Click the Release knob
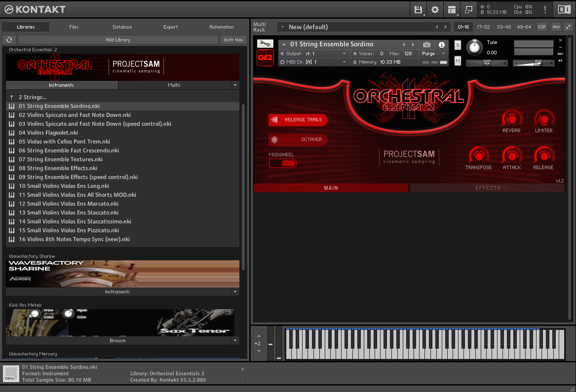 tap(544, 155)
